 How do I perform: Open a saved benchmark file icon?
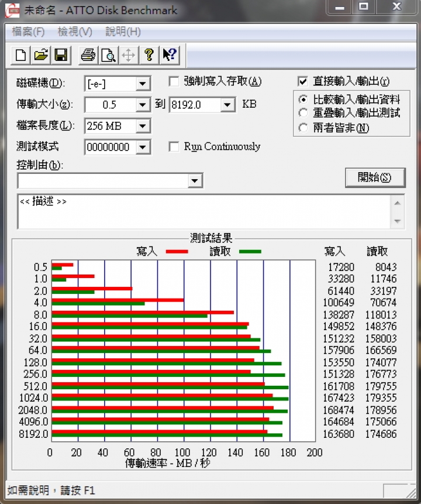click(41, 55)
